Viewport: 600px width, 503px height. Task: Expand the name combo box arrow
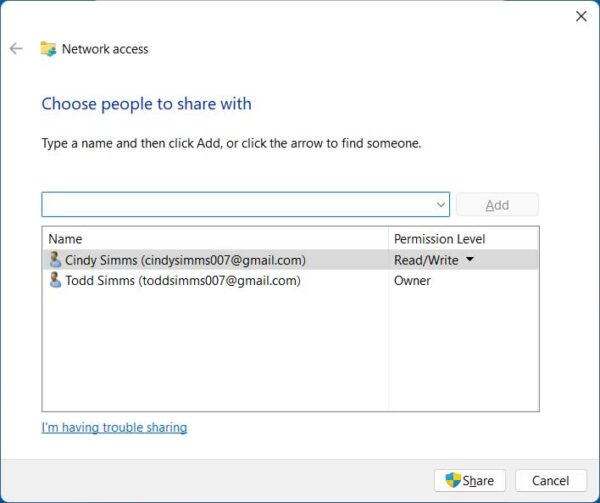(x=441, y=205)
